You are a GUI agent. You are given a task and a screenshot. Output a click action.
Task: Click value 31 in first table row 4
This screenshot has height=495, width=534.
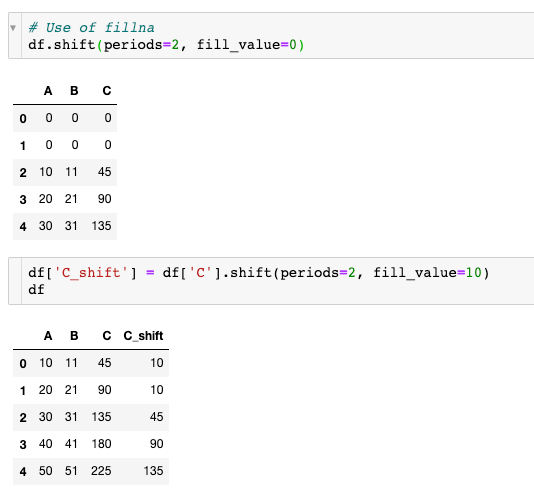(x=71, y=226)
